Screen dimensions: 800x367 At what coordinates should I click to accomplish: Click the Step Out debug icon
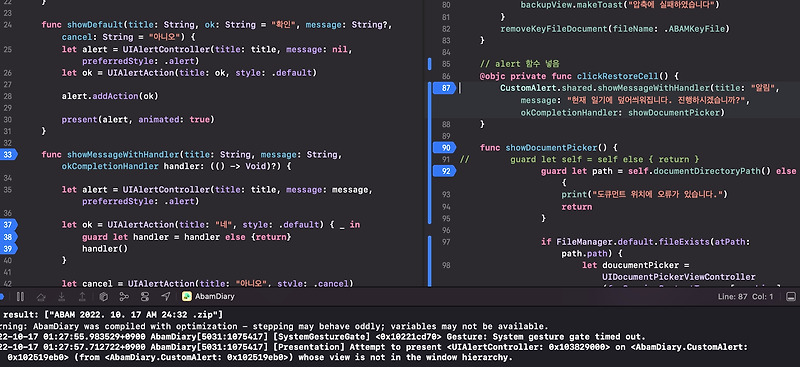pos(82,297)
